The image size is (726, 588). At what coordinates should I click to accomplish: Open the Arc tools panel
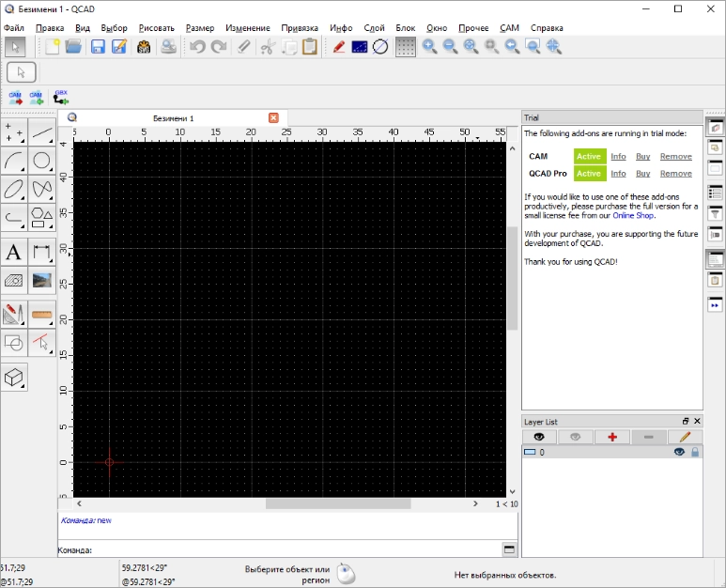[x=14, y=161]
